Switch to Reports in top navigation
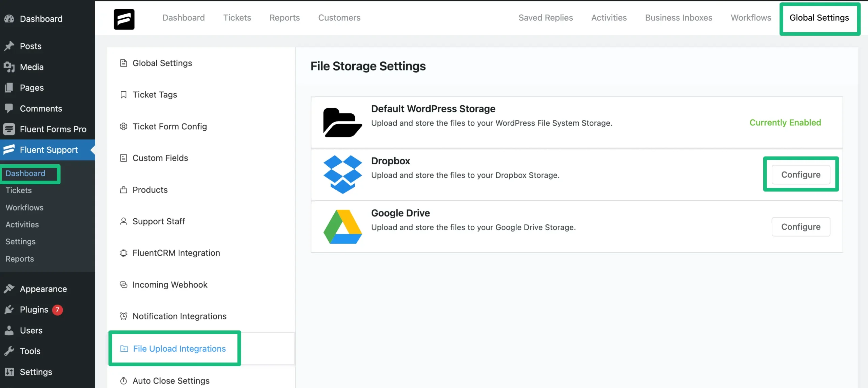Image resolution: width=868 pixels, height=388 pixels. (284, 18)
